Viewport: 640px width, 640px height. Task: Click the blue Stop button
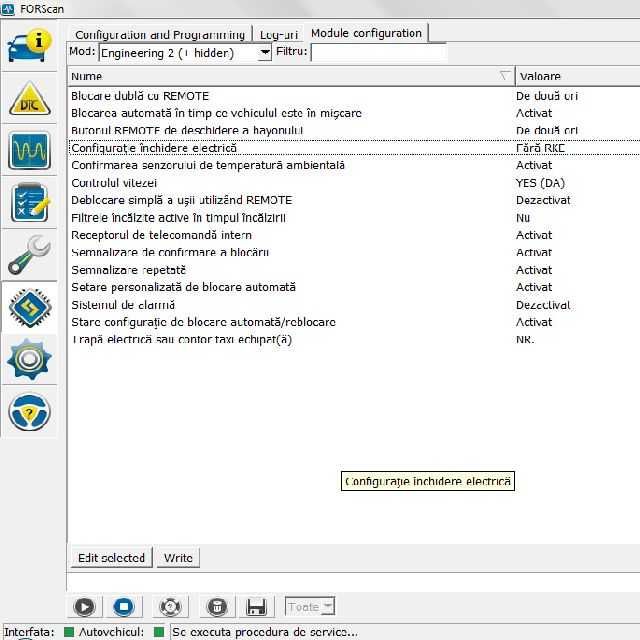(x=124, y=607)
